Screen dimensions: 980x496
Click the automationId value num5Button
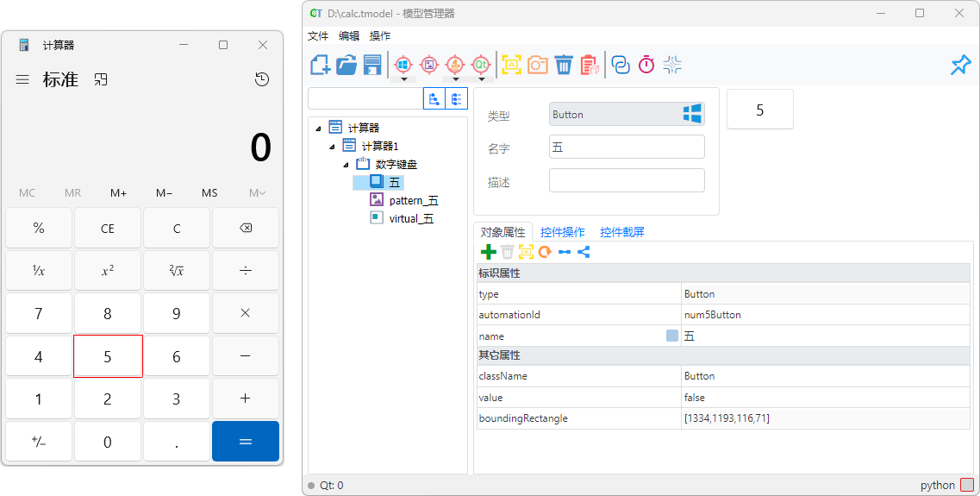713,315
